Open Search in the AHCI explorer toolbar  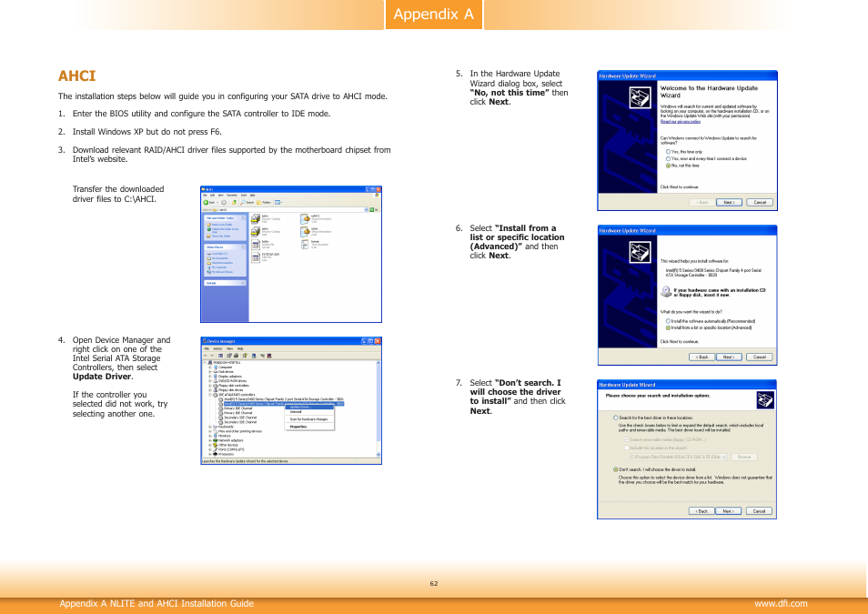[x=247, y=203]
